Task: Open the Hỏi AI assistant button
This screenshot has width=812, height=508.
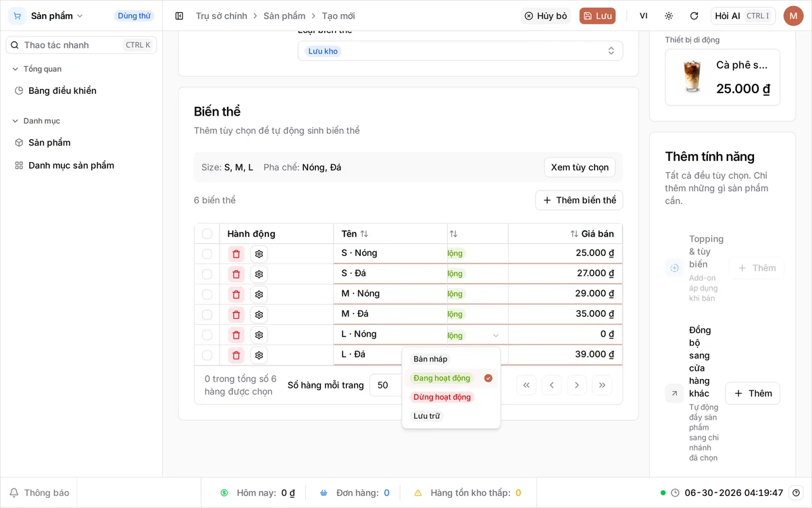Action: click(743, 16)
